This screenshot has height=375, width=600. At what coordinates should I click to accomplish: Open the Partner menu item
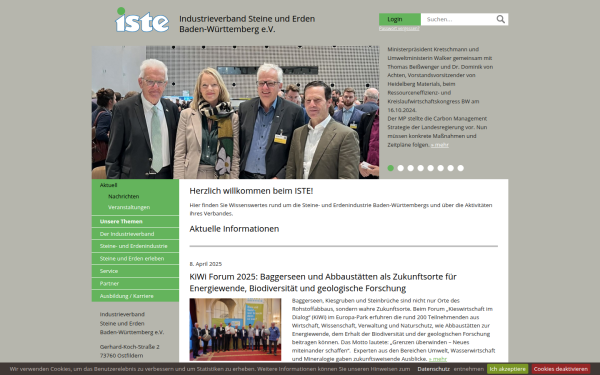135,284
